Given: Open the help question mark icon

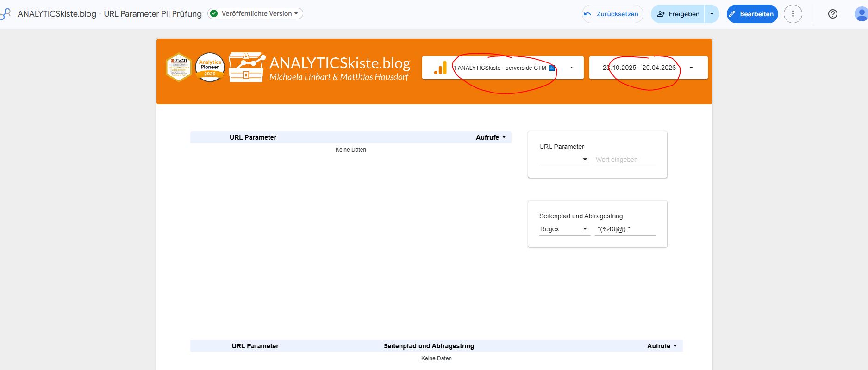Looking at the screenshot, I should (832, 14).
